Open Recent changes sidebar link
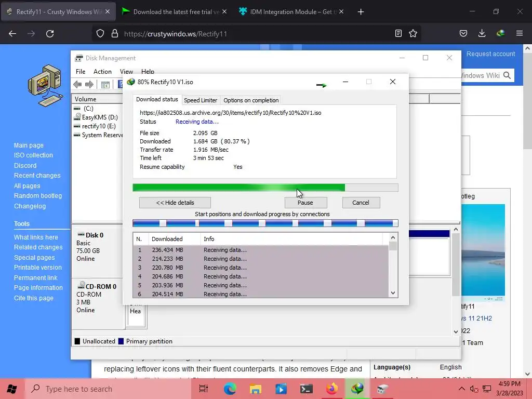 [37, 176]
